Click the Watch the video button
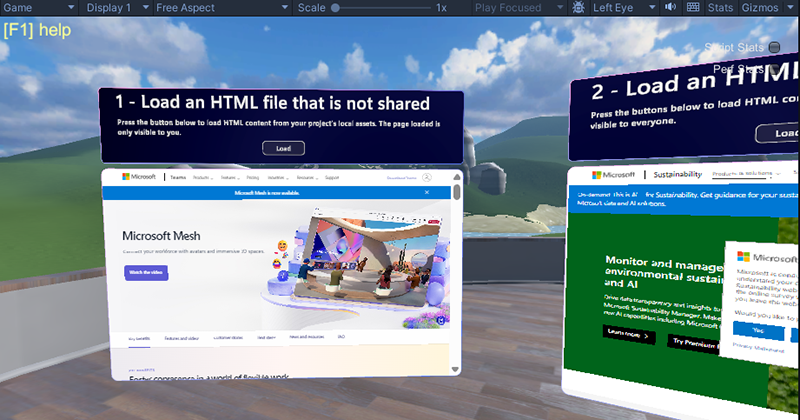Image resolution: width=800 pixels, height=420 pixels. click(x=146, y=273)
